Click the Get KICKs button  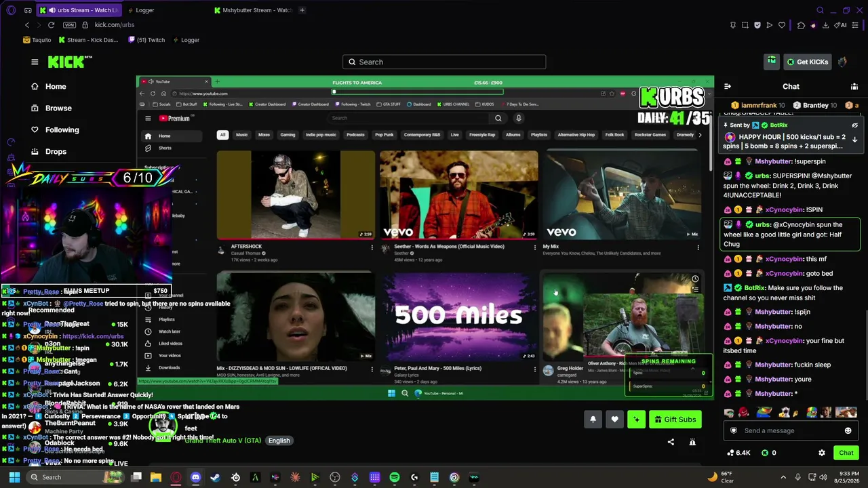807,62
